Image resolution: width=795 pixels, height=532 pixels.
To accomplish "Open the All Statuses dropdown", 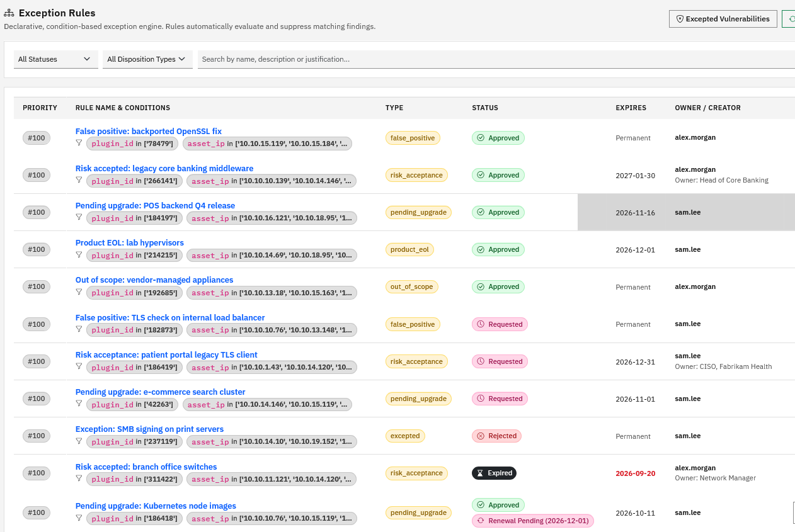I will coord(56,59).
